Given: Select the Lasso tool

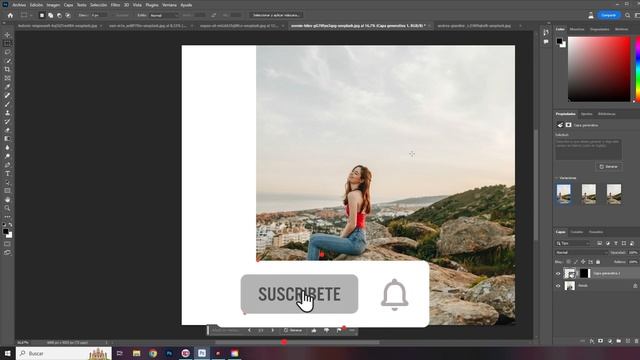Looking at the screenshot, I should coord(7,52).
